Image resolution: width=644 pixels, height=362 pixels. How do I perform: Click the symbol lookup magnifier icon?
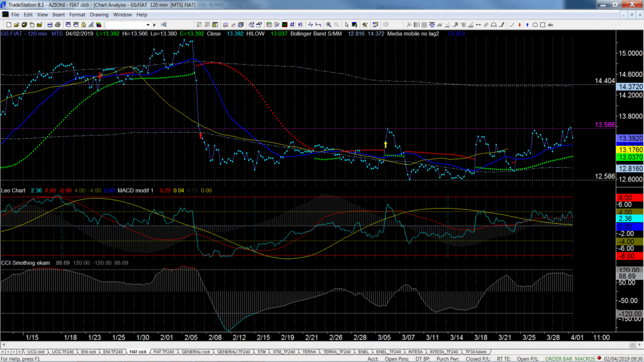coord(164,25)
